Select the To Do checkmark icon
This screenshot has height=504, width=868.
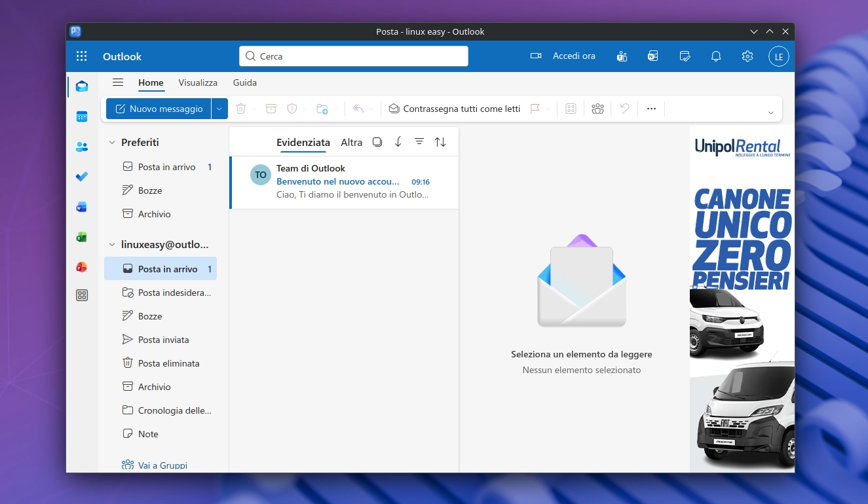(x=81, y=177)
